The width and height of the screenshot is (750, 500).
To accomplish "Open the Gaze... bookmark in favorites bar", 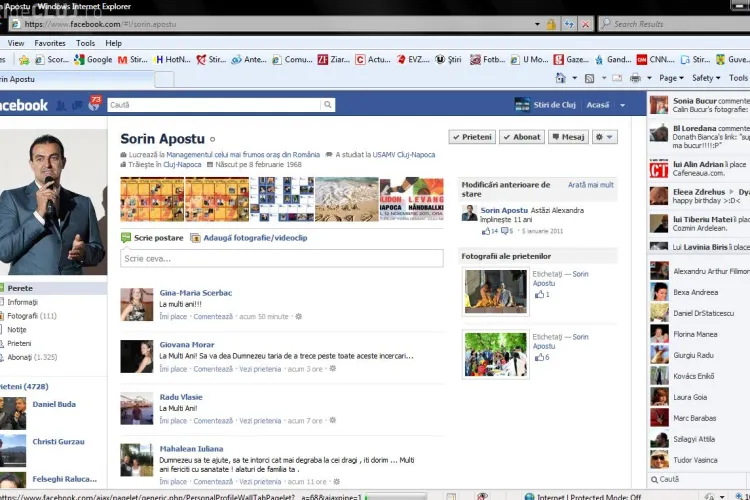I will pyautogui.click(x=571, y=60).
